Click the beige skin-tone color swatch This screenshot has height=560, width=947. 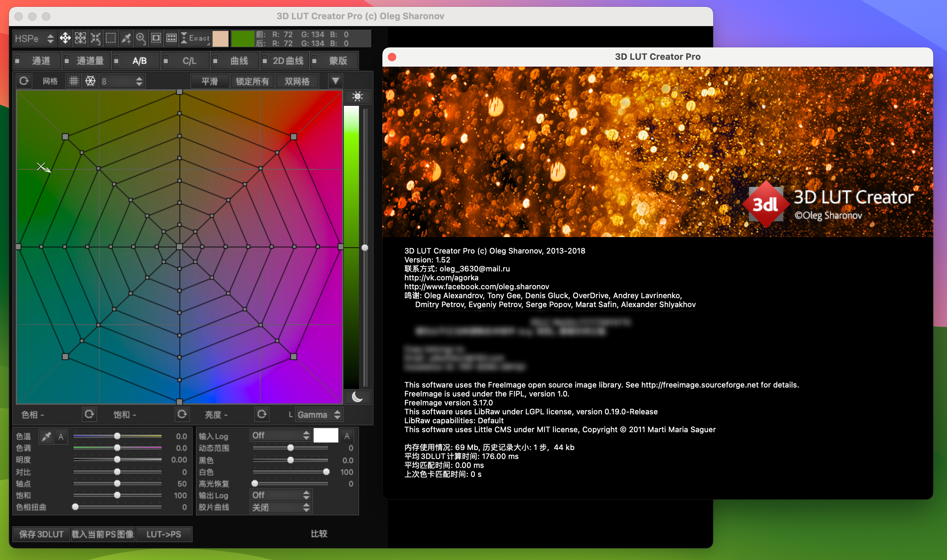click(220, 38)
